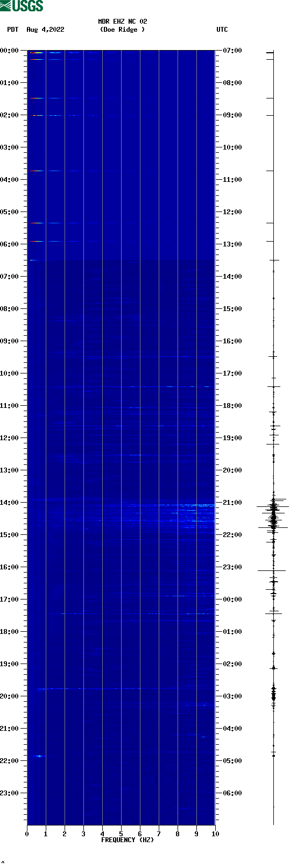This screenshot has width=297, height=868.
Task: Click the 22:00 PDT left-axis label
Action: pyautogui.click(x=9, y=761)
